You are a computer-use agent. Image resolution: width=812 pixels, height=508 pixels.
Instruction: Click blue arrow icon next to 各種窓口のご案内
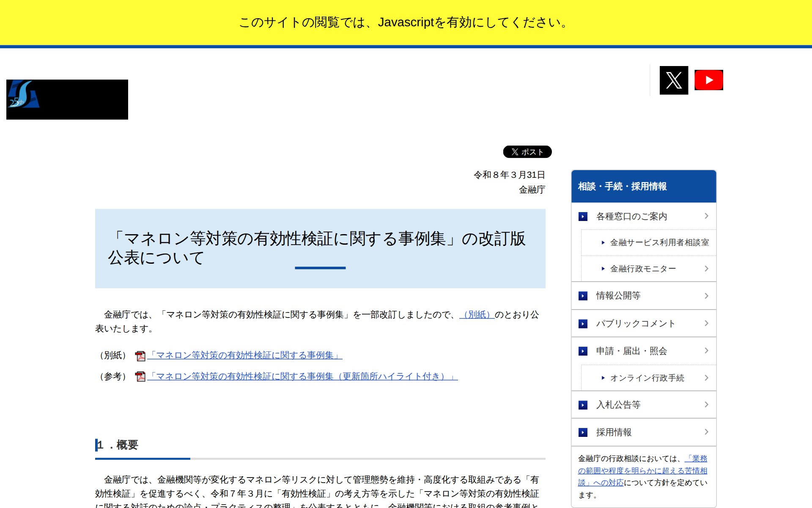tap(583, 216)
